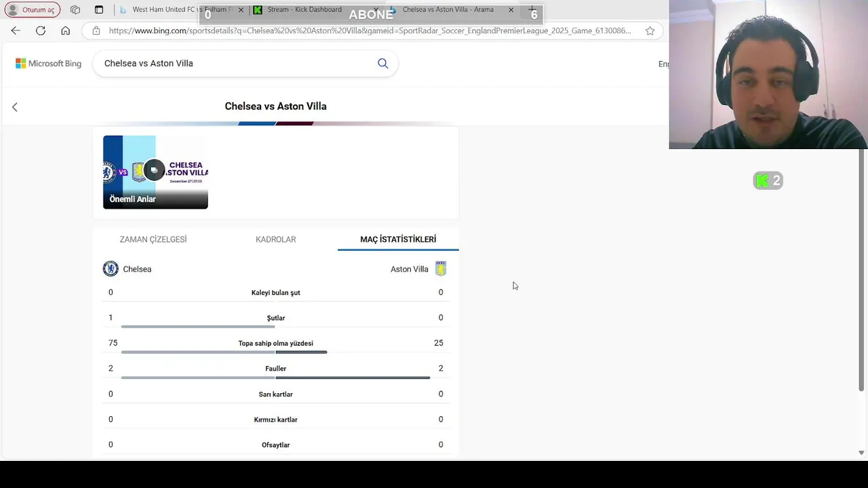Reload the page
The height and width of the screenshot is (488, 868).
click(41, 30)
